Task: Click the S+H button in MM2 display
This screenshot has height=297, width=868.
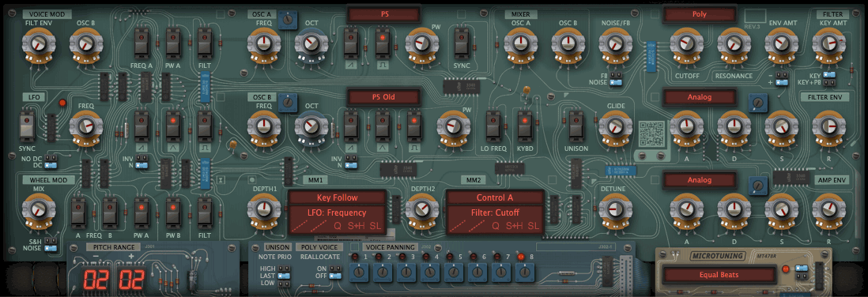Action: tap(515, 226)
